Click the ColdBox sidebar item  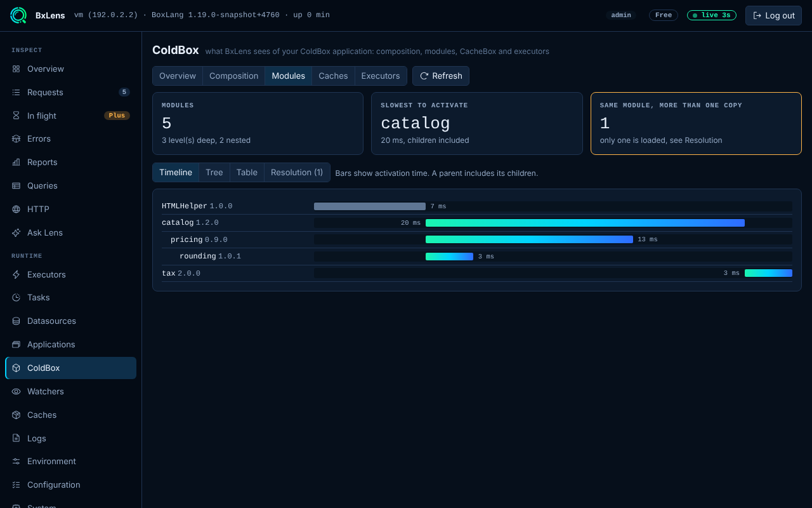coord(70,368)
